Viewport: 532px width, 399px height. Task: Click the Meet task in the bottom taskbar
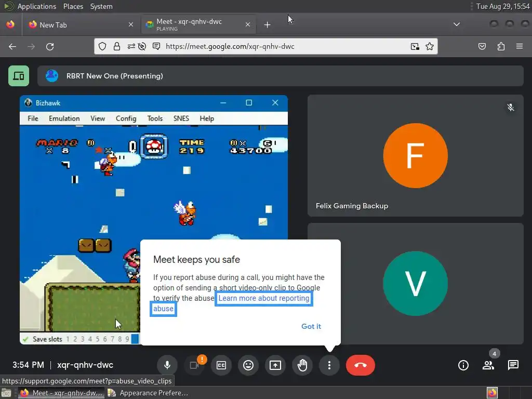(x=61, y=393)
